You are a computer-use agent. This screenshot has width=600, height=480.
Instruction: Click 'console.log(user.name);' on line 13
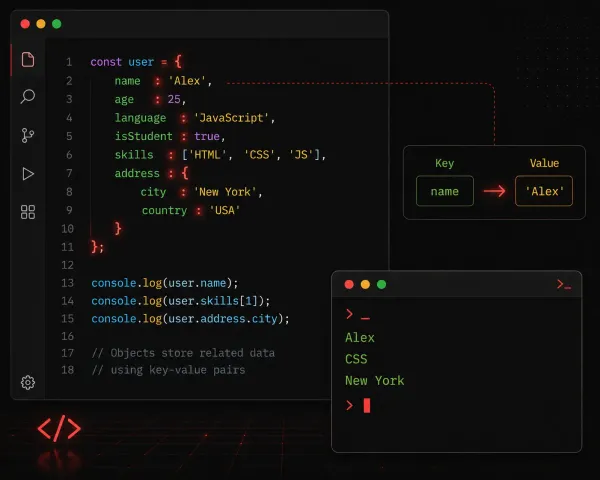(165, 283)
